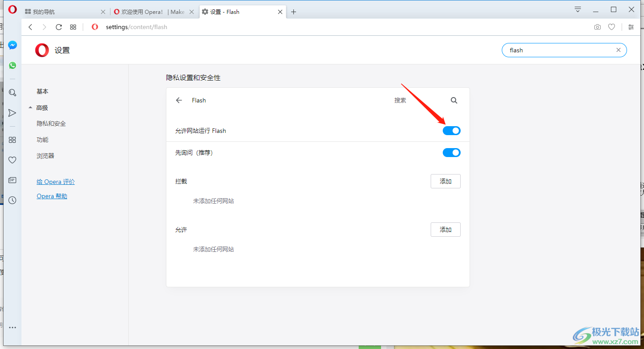Open the sidebar news panel icon
This screenshot has height=349, width=644.
[x=13, y=180]
